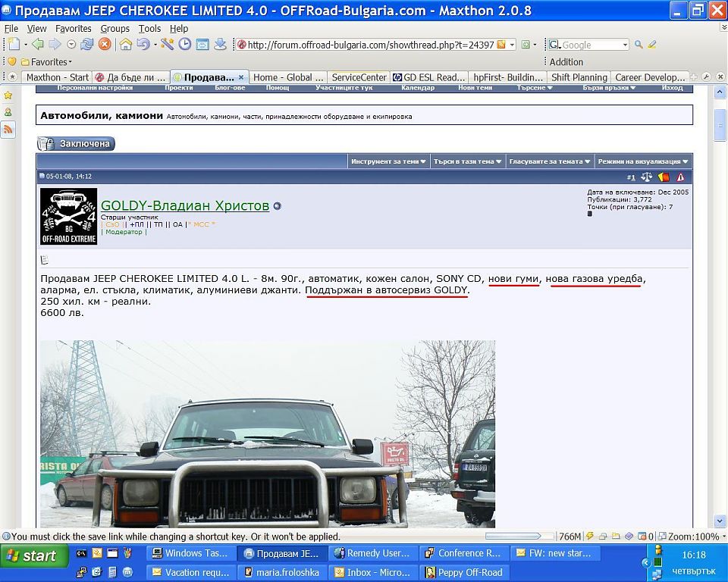Go back with the green arrow
This screenshot has height=582, width=728.
pyautogui.click(x=38, y=45)
